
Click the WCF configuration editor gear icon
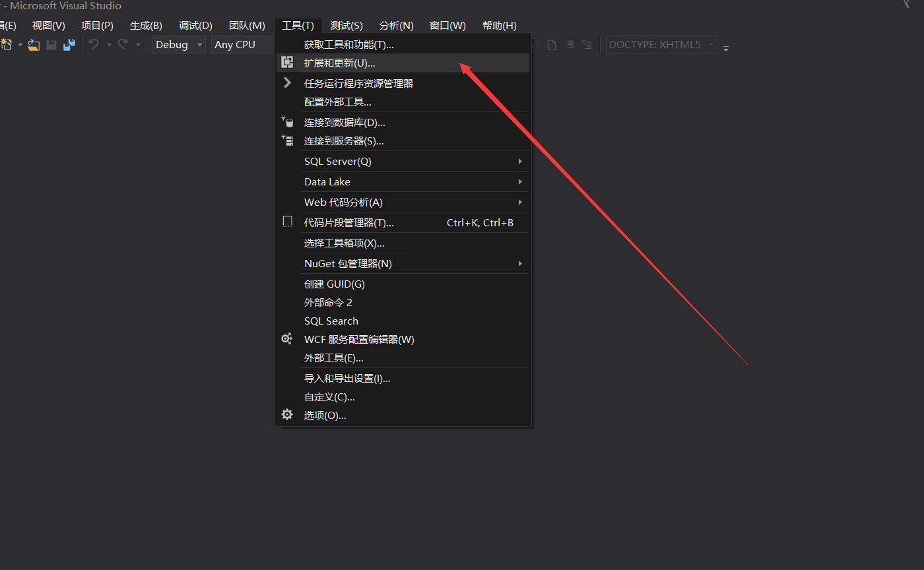287,339
